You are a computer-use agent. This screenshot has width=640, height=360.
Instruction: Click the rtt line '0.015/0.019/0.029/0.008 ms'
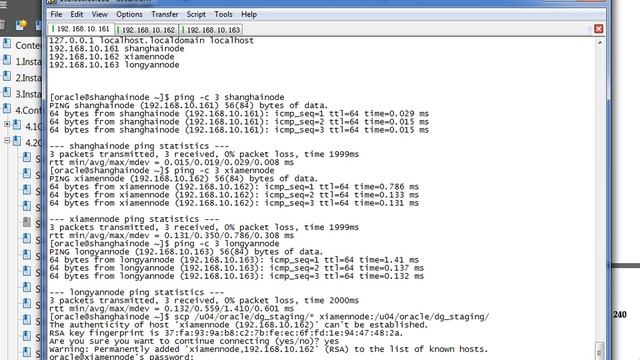tap(171, 162)
